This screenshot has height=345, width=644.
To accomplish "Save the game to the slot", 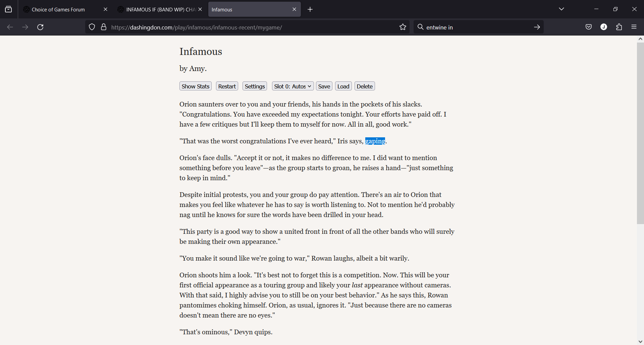I will point(324,86).
